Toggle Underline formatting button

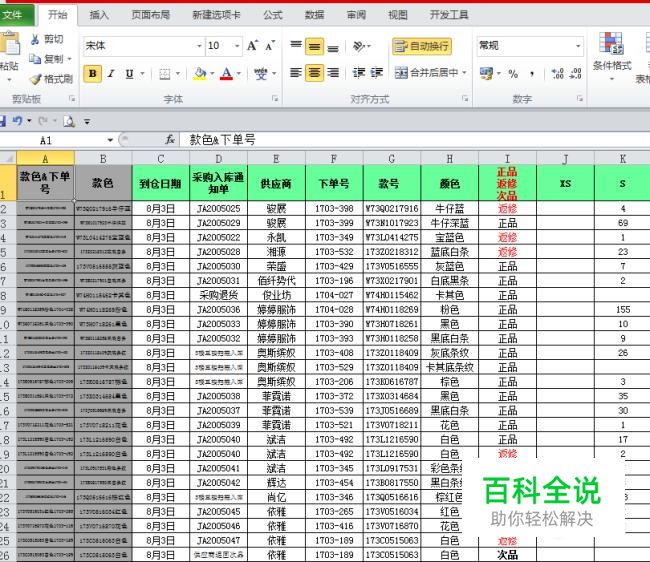point(130,74)
